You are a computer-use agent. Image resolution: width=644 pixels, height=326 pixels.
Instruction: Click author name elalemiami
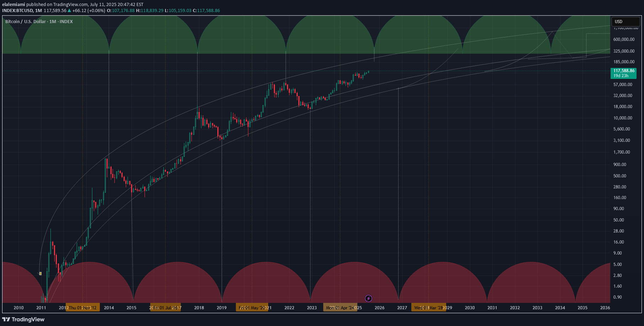click(x=13, y=5)
